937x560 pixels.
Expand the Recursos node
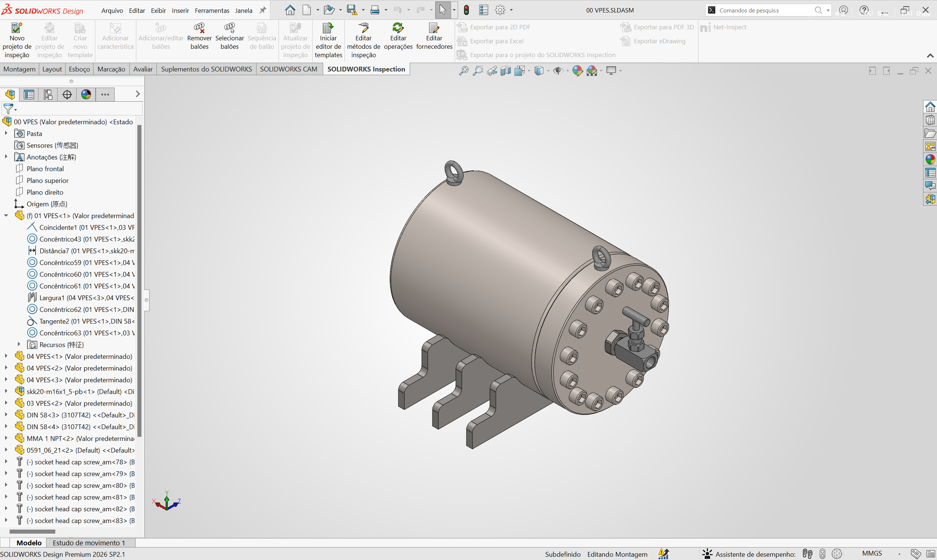(x=19, y=344)
